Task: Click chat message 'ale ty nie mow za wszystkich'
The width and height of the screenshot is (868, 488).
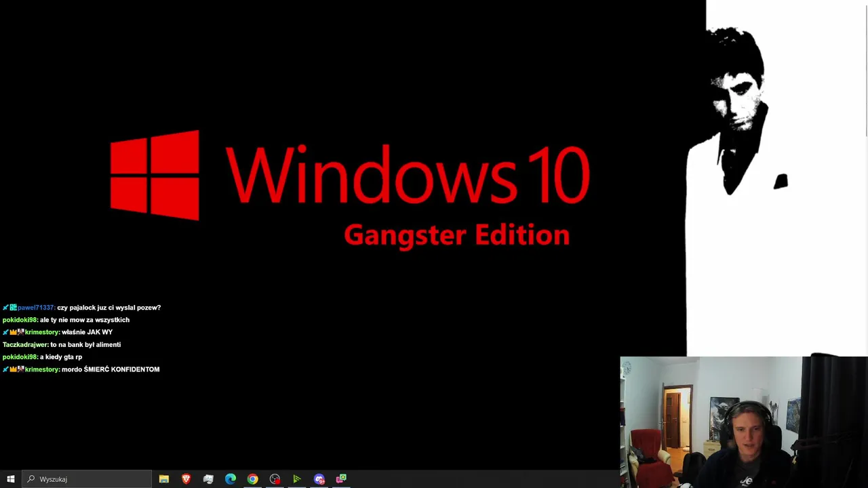Action: tap(85, 320)
